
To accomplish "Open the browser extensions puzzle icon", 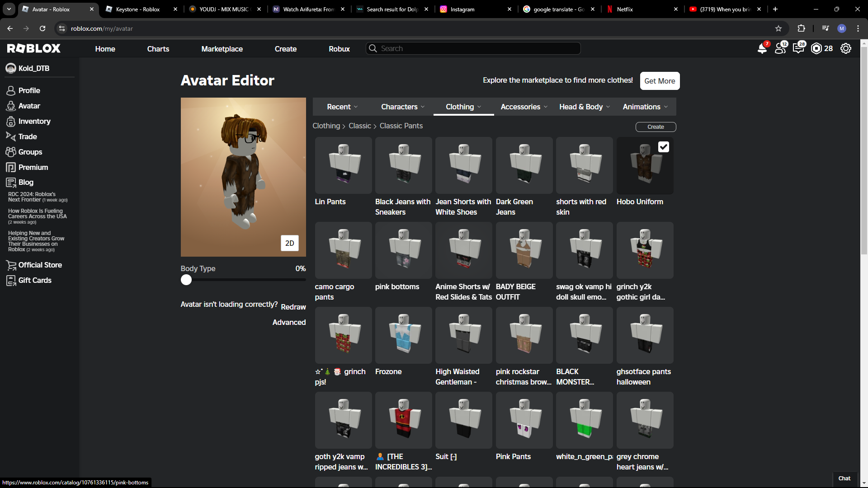I will point(801,28).
